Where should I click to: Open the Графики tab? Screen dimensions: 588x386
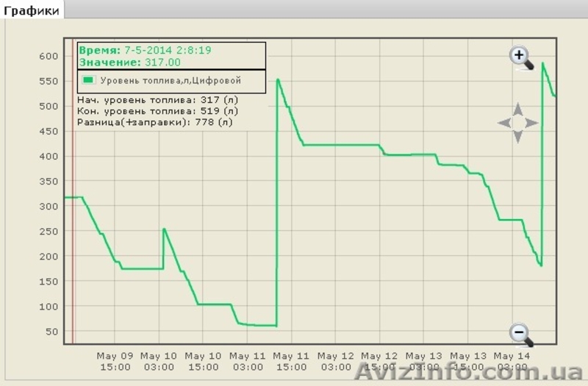pos(32,10)
